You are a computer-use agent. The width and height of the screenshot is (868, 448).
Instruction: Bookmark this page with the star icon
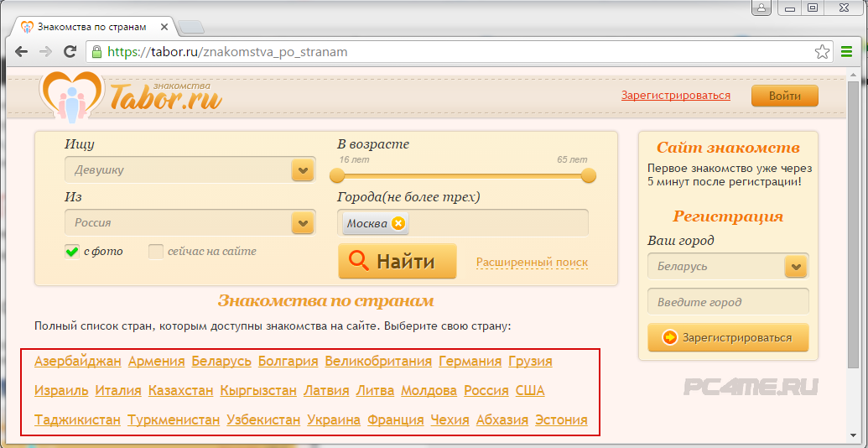click(x=822, y=52)
